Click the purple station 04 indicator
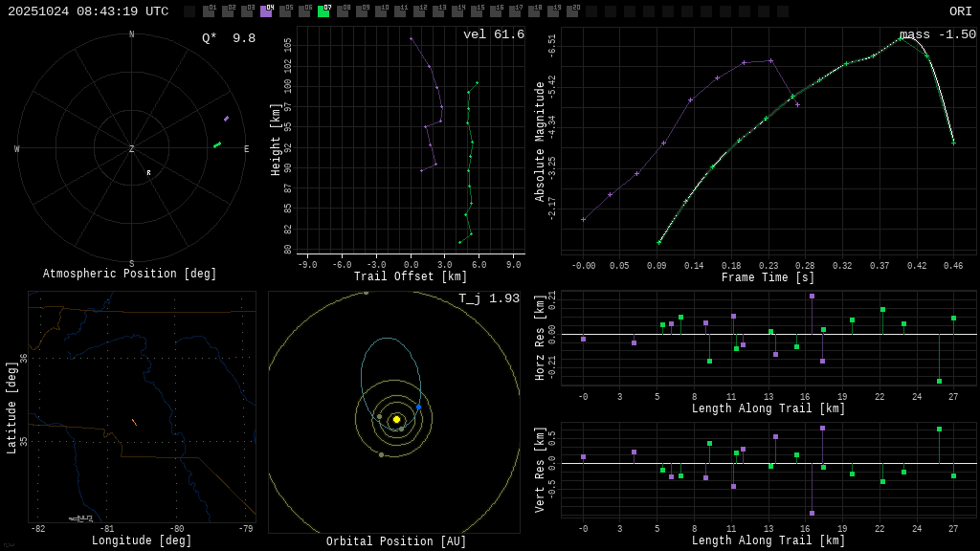Screen dimensions: 980x551 (266, 11)
